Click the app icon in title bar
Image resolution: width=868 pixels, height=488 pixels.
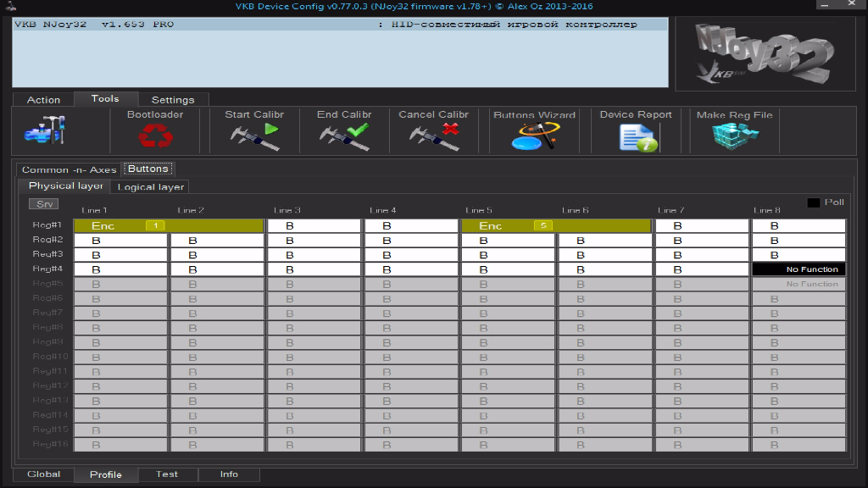pyautogui.click(x=10, y=6)
